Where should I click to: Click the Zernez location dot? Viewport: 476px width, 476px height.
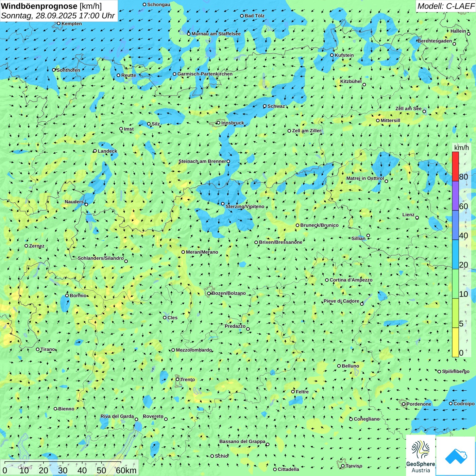[26, 246]
